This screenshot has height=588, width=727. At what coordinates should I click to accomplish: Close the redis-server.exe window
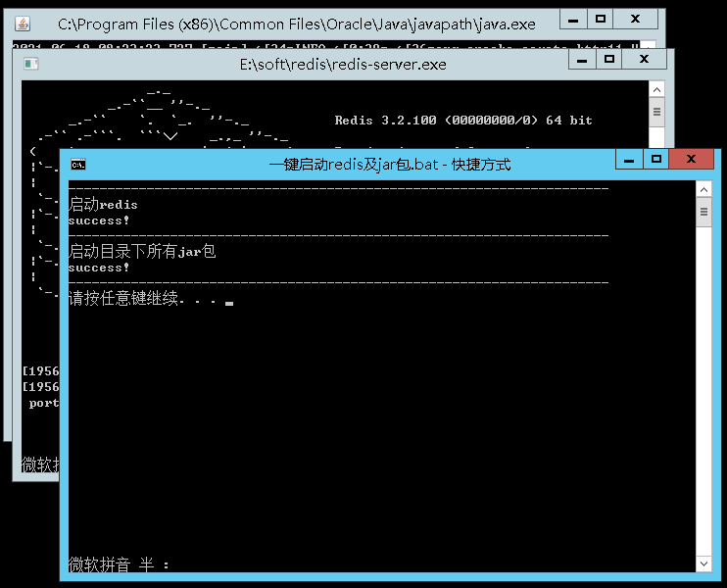click(644, 60)
